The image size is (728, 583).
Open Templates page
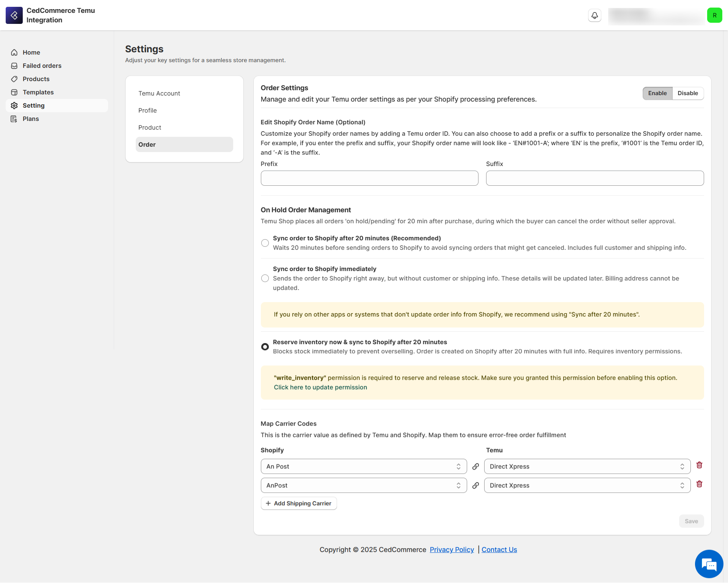[57, 92]
